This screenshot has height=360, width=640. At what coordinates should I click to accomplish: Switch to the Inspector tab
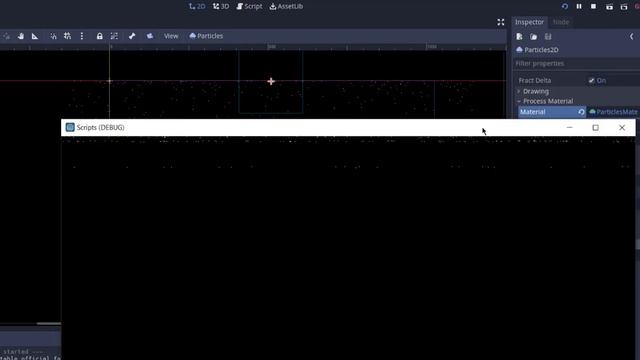point(529,22)
